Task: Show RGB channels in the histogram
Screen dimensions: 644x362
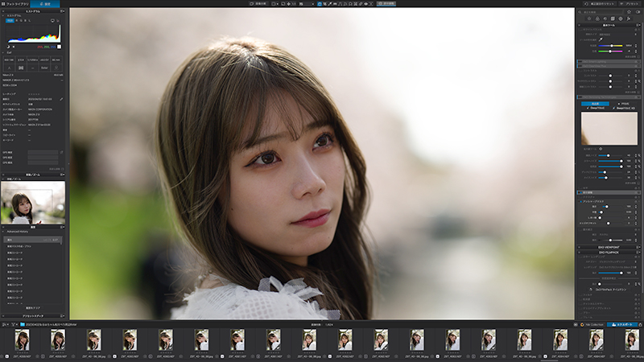Action: click(10, 21)
